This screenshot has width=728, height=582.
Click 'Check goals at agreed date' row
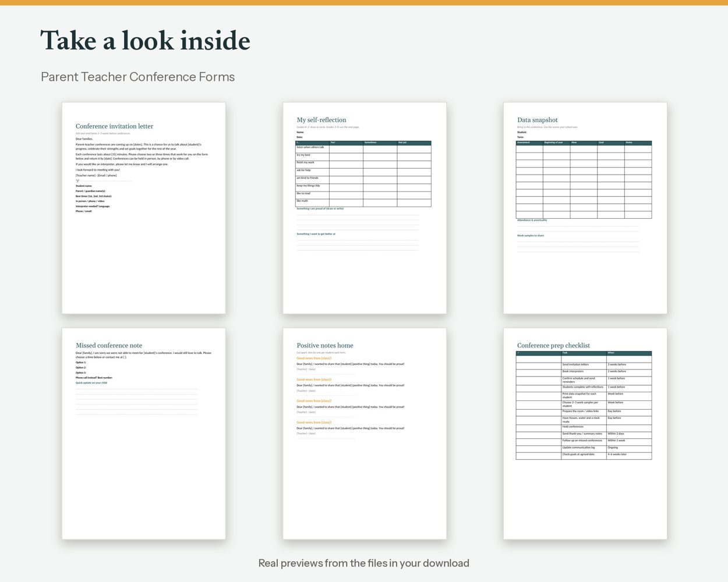(584, 455)
